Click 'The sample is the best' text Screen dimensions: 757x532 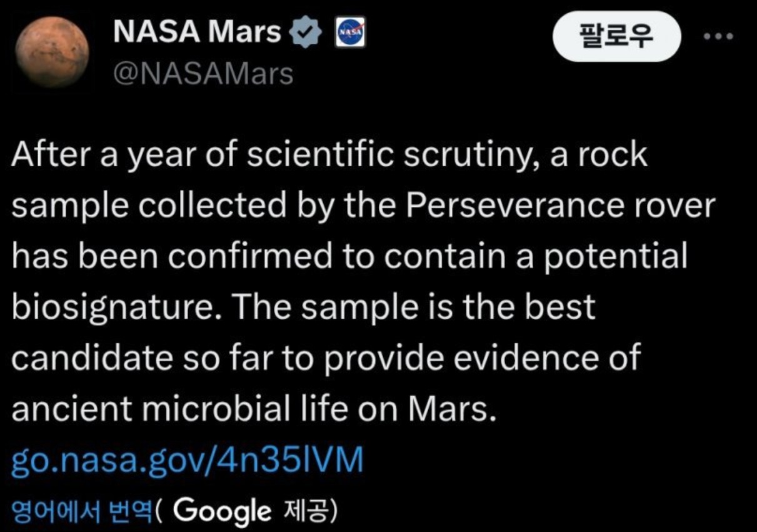tap(414, 307)
